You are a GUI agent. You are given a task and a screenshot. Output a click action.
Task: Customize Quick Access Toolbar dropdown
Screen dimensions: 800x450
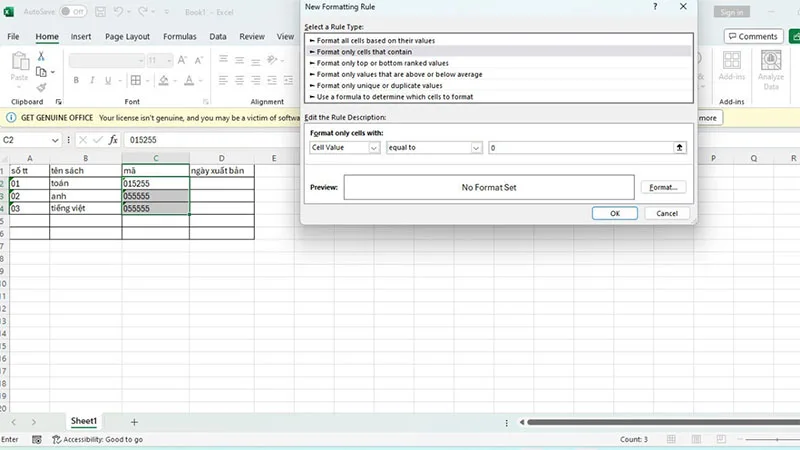(x=166, y=12)
